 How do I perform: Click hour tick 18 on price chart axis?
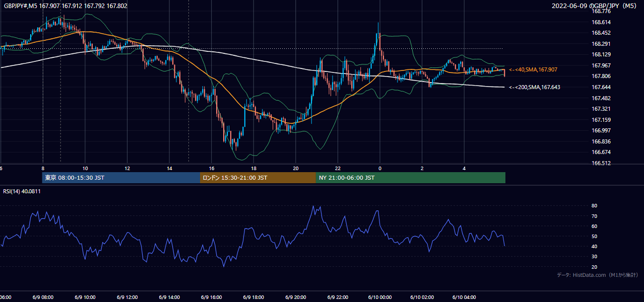coord(253,168)
